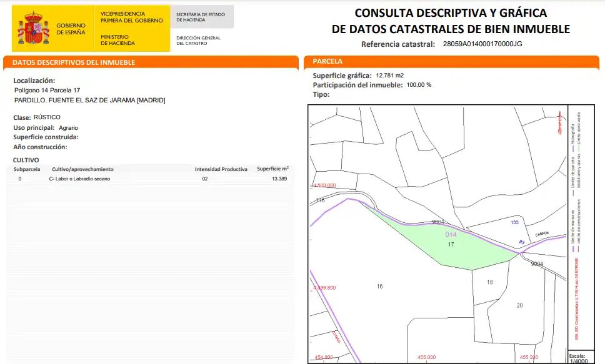The image size is (605, 364).
Task: Click "VICEPRESIDENCIA PRIMERA DEL GOBIERNO" in the header
Action: click(132, 17)
